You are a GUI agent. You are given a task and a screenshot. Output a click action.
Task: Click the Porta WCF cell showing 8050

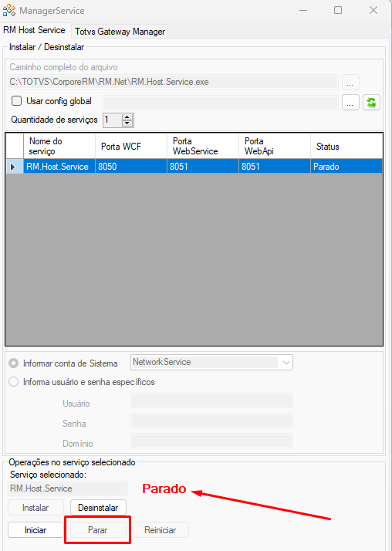pyautogui.click(x=131, y=167)
